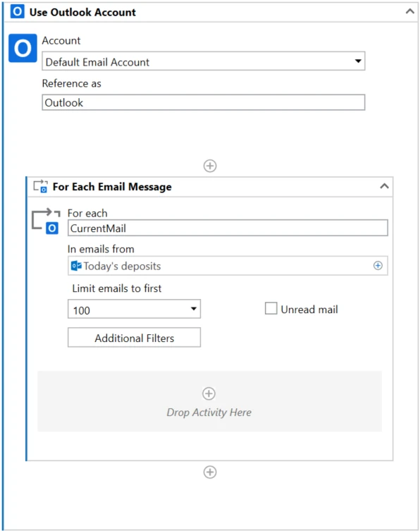The image size is (420, 531).
Task: Click the Reference as Outlook field
Action: coord(204,102)
